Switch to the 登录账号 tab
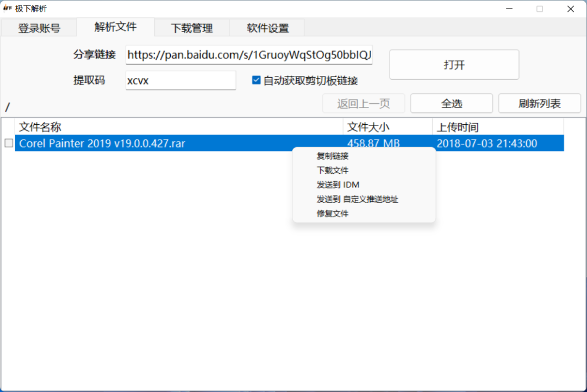 point(39,28)
